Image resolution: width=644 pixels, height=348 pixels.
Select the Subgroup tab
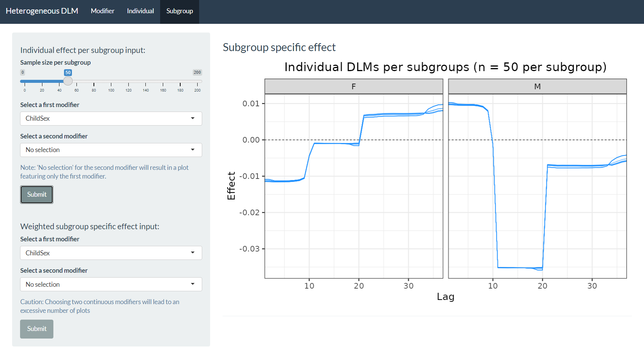click(x=179, y=11)
